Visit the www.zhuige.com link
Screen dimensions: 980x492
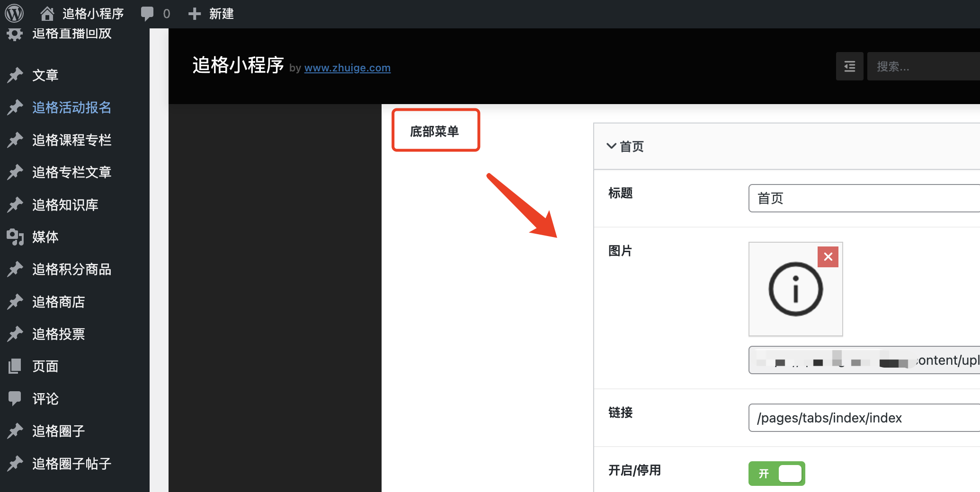[347, 68]
